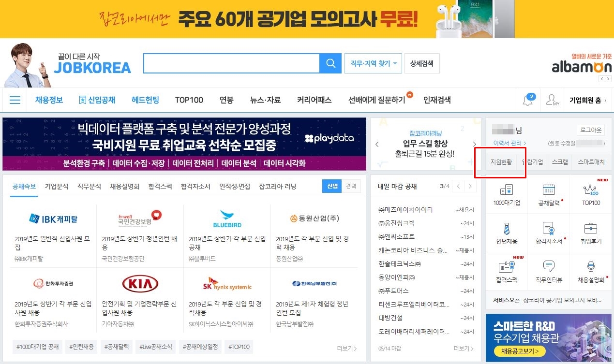Click the 한국남부발전 logo
This screenshot has height=364, width=614.
(x=314, y=283)
